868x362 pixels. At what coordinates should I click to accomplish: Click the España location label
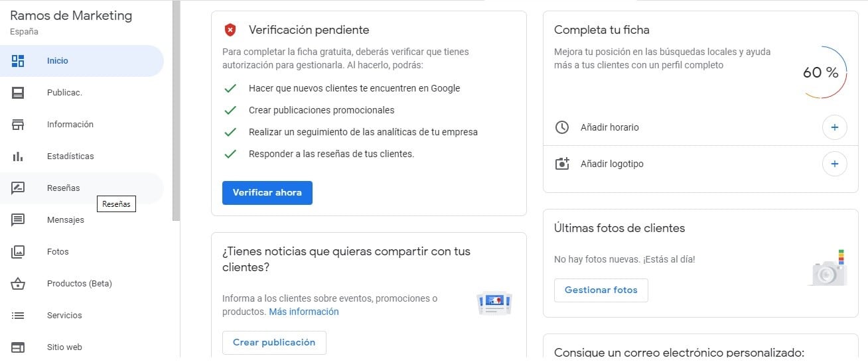(24, 32)
